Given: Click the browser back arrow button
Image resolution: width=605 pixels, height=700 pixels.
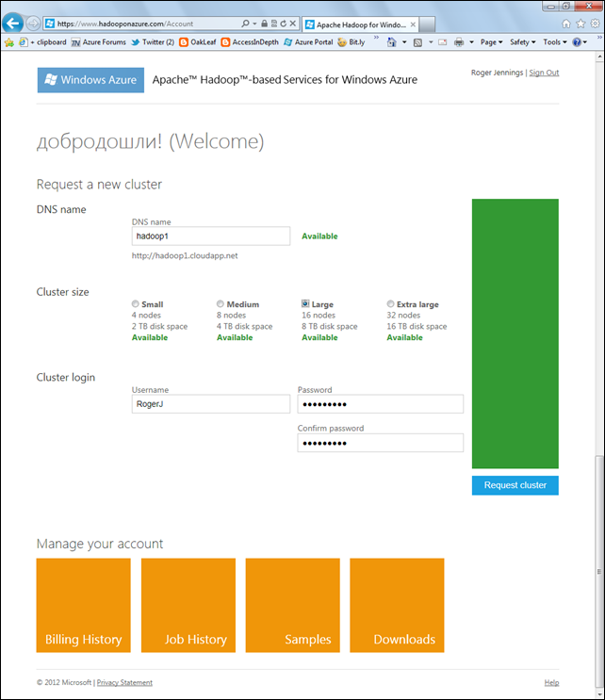Looking at the screenshot, I should click(x=13, y=23).
